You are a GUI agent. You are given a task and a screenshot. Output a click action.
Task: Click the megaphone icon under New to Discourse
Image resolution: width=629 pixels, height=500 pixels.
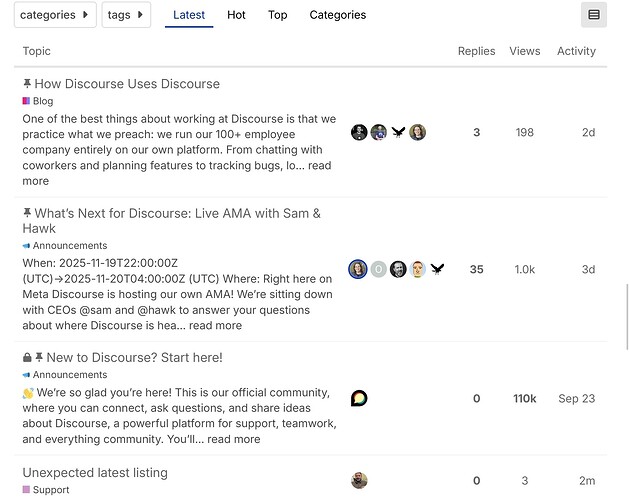point(26,375)
